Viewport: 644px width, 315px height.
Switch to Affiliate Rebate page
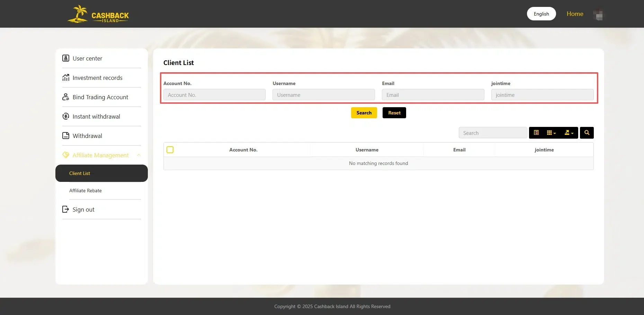pos(86,191)
